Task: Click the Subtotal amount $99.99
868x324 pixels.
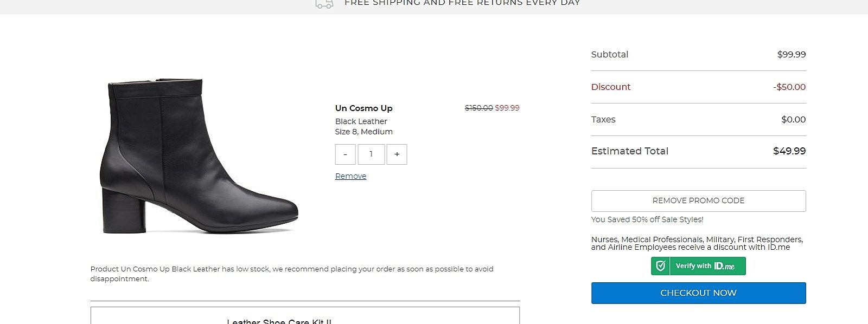Action: 791,55
